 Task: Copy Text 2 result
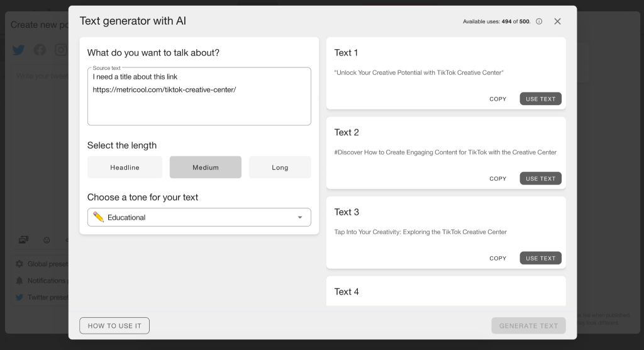click(498, 179)
